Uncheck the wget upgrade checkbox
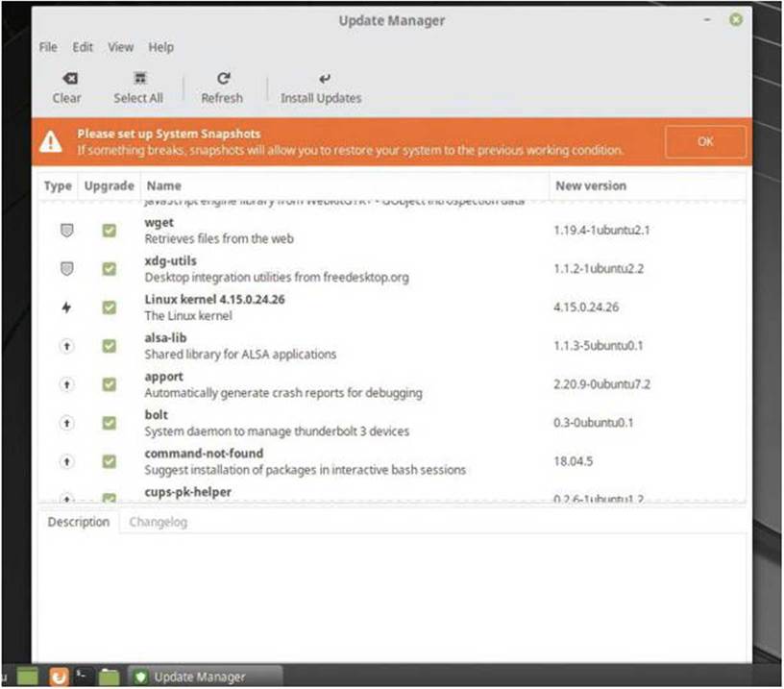 pyautogui.click(x=109, y=231)
